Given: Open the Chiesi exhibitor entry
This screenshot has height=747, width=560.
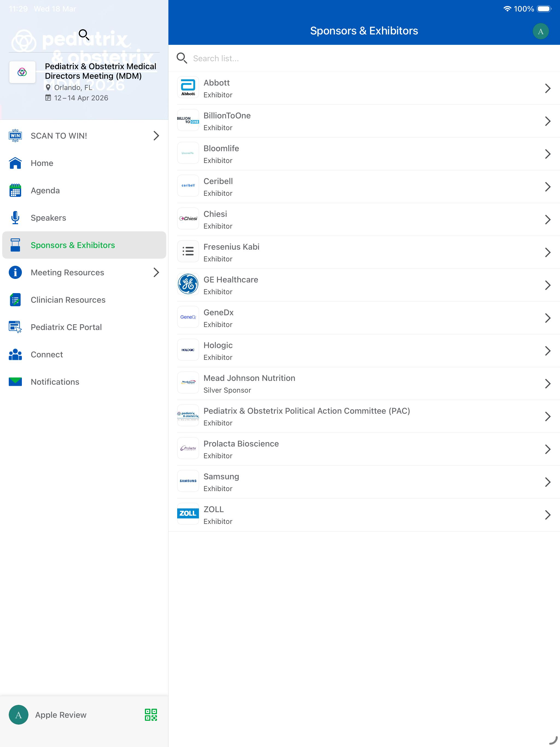Looking at the screenshot, I should (364, 220).
